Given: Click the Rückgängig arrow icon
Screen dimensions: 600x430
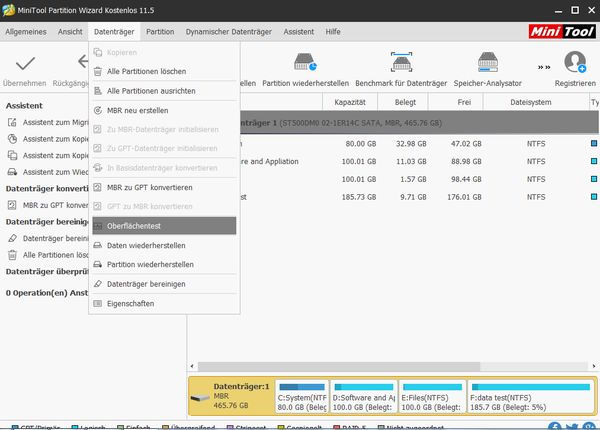Looking at the screenshot, I should click(82, 63).
